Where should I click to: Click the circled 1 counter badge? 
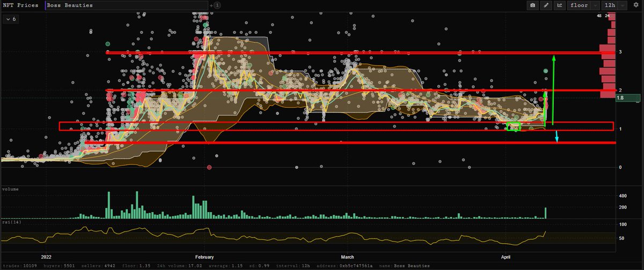click(217, 5)
